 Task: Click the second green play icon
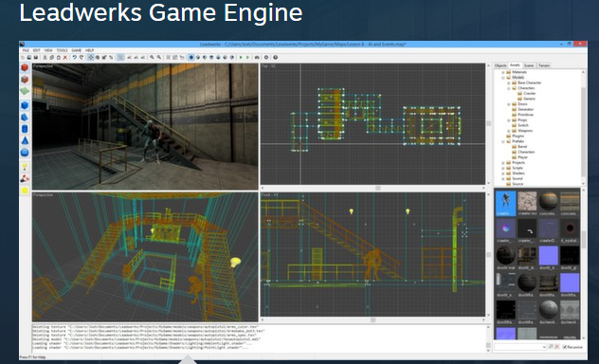coord(248,57)
